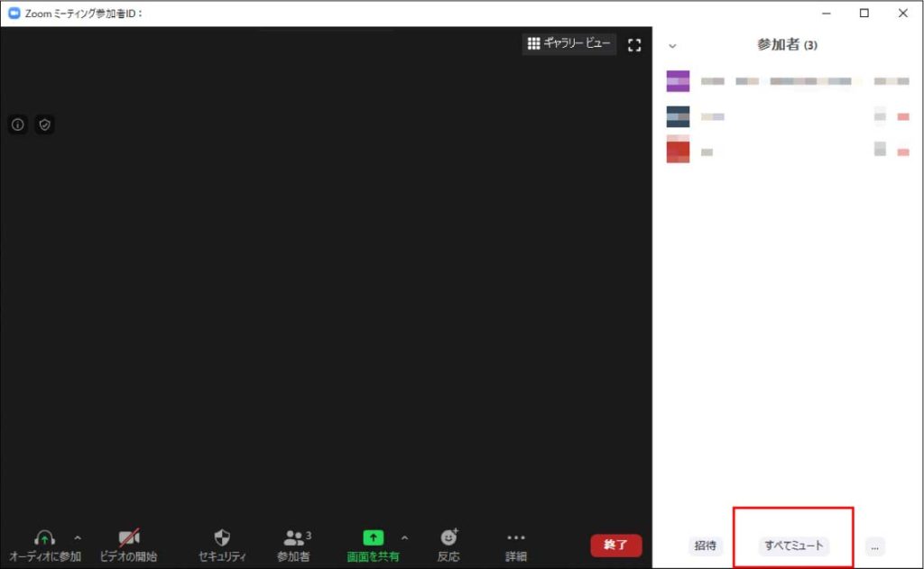Enter full screen mode
This screenshot has width=924, height=569.
633,44
